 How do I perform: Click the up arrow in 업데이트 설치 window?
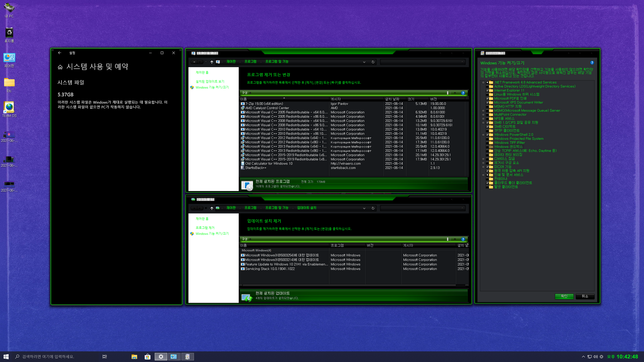pos(212,208)
